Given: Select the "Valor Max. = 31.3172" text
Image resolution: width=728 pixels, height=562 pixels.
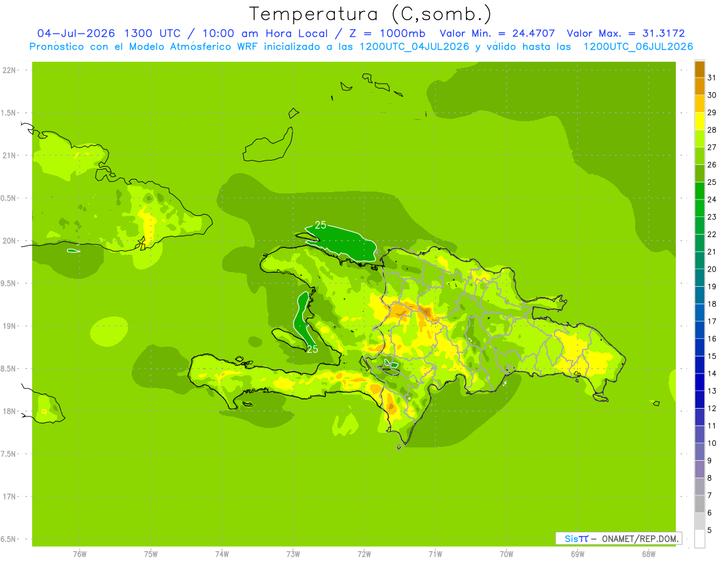Looking at the screenshot, I should click(626, 33).
